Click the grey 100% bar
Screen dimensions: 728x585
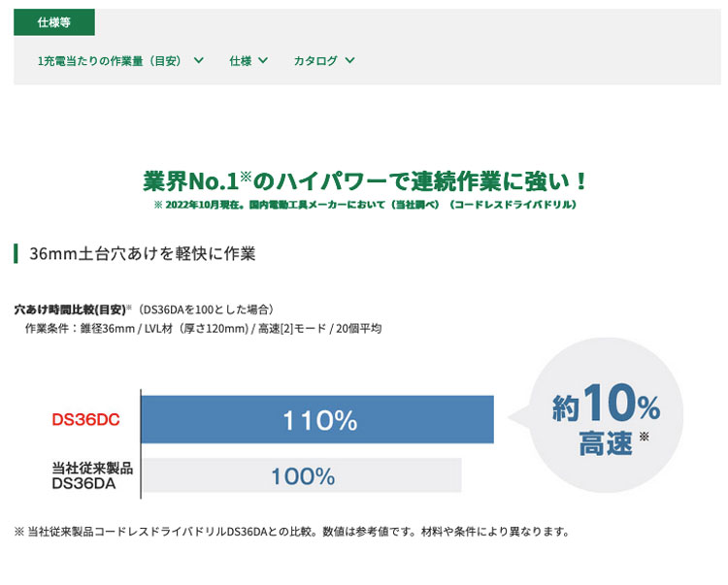pyautogui.click(x=302, y=476)
